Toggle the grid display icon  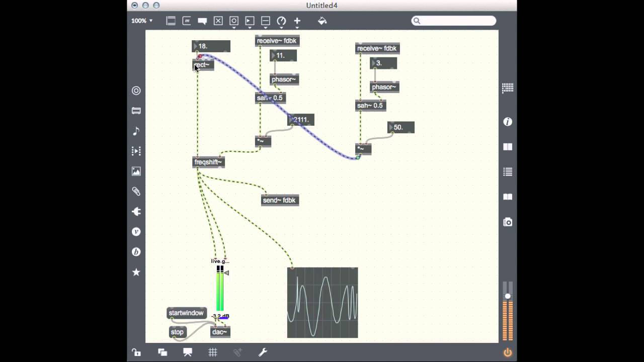(x=213, y=352)
